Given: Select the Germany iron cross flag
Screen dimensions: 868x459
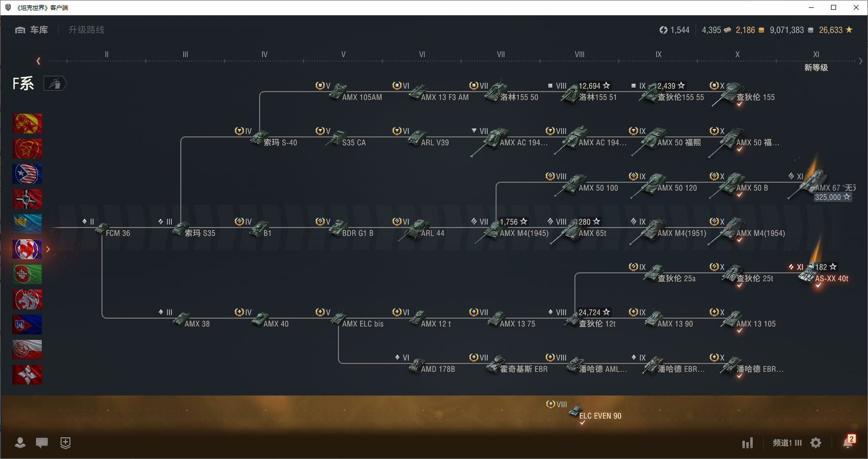Looking at the screenshot, I should point(27,199).
